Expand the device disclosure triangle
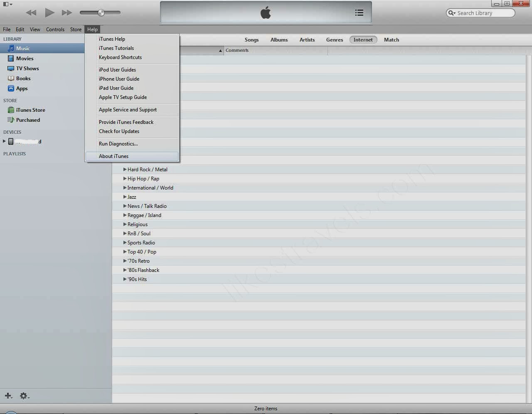 point(4,141)
